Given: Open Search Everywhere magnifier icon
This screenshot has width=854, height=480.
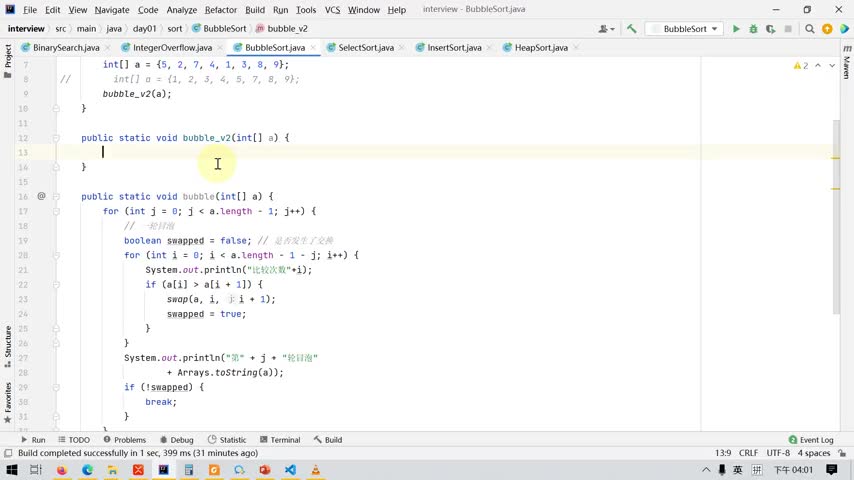Looking at the screenshot, I should [x=810, y=29].
